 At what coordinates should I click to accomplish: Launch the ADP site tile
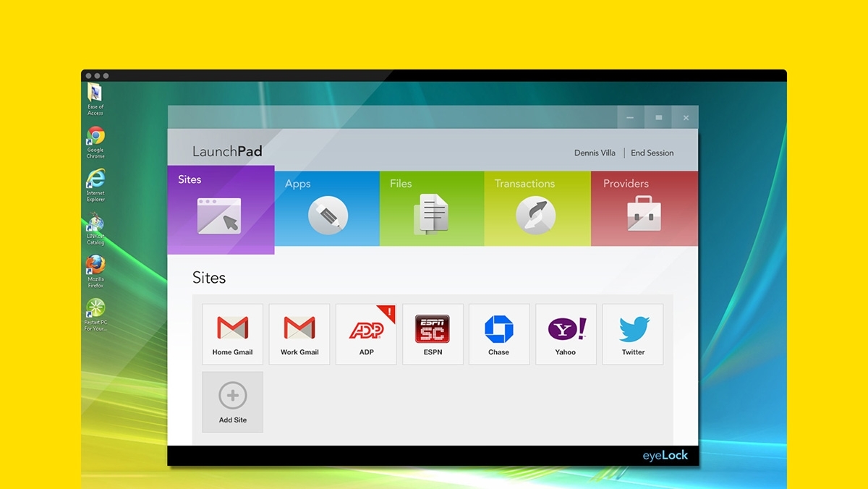(366, 334)
